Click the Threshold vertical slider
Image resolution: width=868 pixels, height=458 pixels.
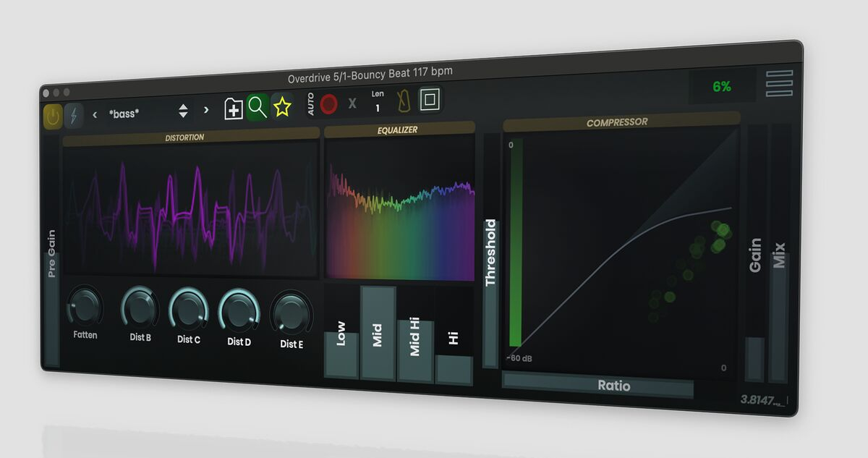[x=491, y=253]
